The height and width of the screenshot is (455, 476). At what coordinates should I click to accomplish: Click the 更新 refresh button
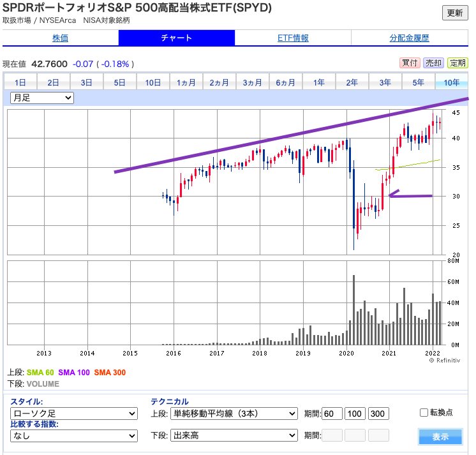pyautogui.click(x=455, y=13)
